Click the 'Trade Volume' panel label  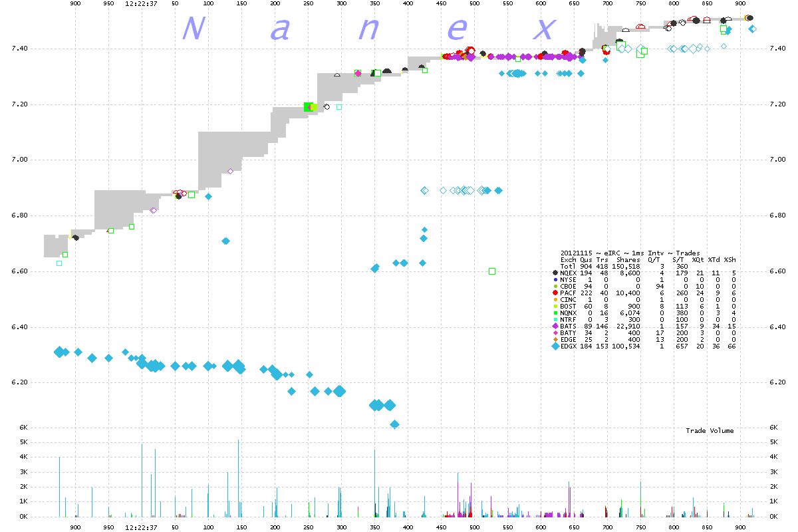[x=710, y=431]
